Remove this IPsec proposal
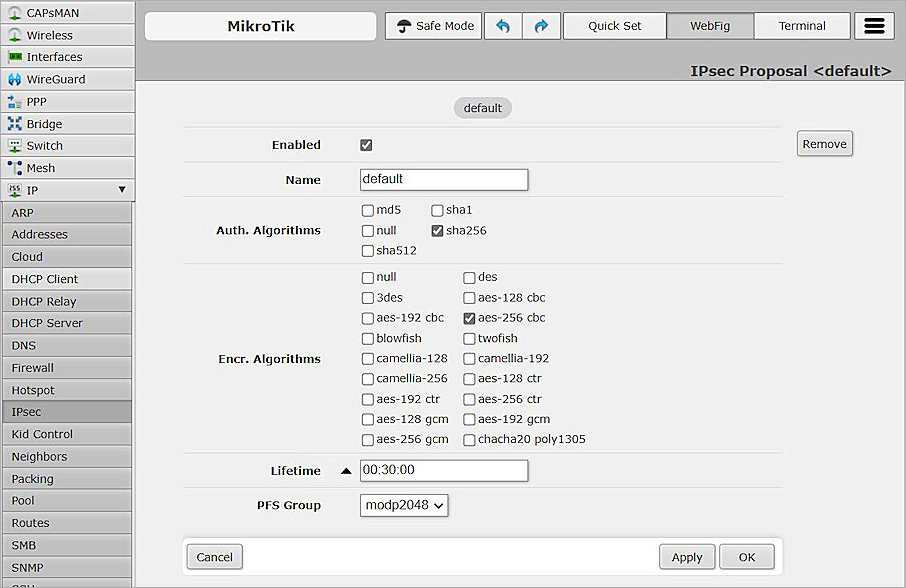 (824, 143)
